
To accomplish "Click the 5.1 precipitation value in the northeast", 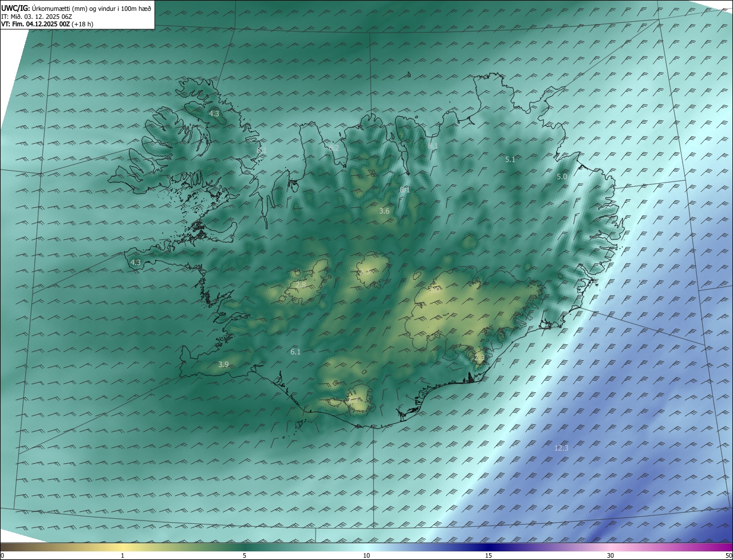I will (510, 159).
